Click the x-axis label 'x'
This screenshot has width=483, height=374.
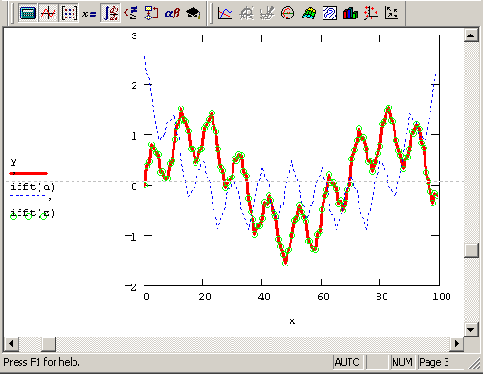pos(292,321)
